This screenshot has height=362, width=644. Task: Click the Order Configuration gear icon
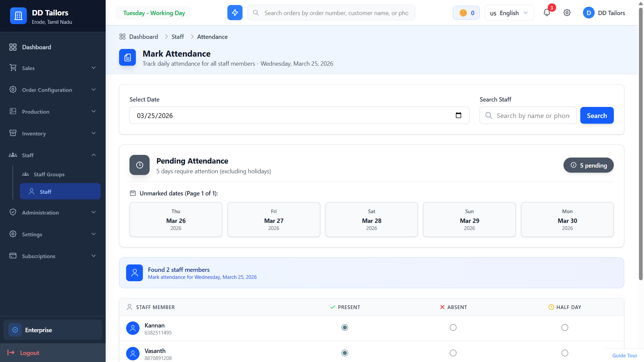[x=13, y=89]
